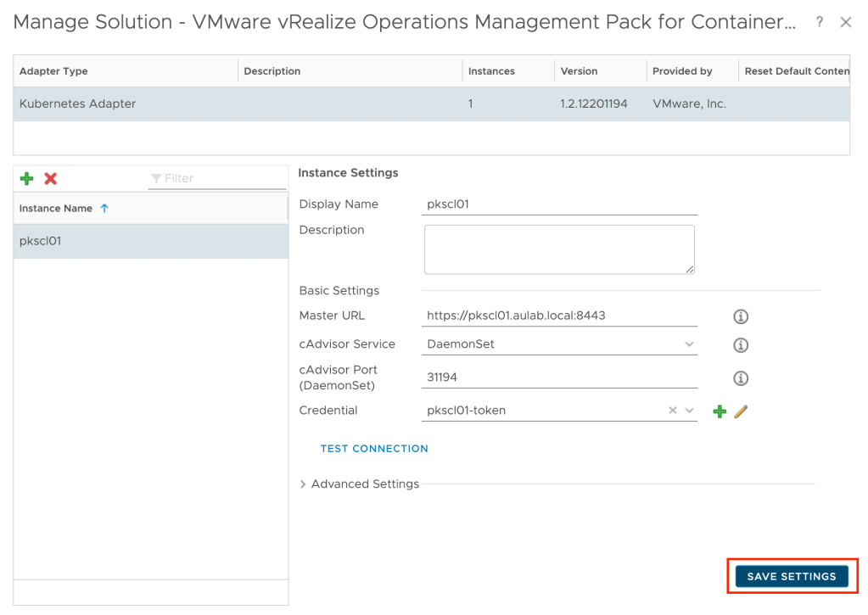Open dialog help via the question mark
The height and width of the screenshot is (615, 868).
(x=819, y=22)
